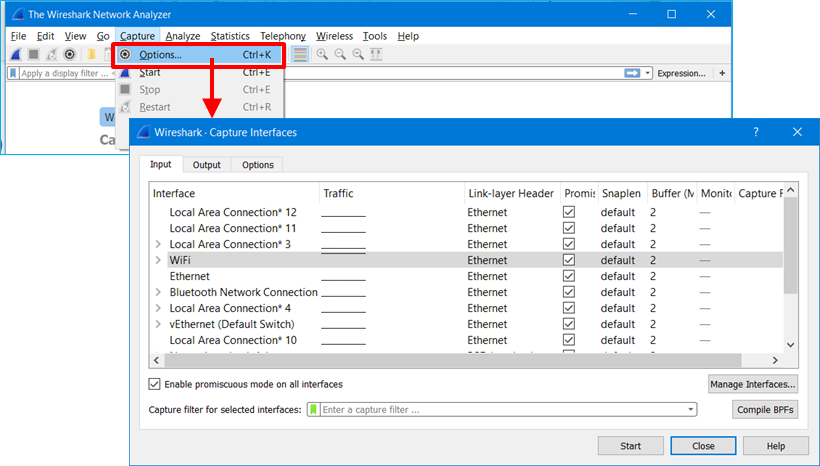Screen dimensions: 820x466
Task: Click the plus icon to add filter button
Action: [x=722, y=73]
